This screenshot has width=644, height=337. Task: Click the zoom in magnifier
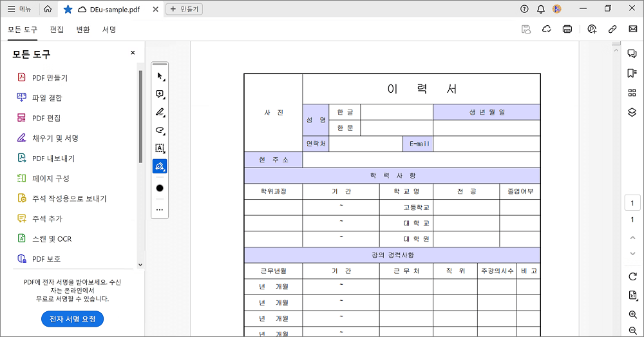[633, 315]
